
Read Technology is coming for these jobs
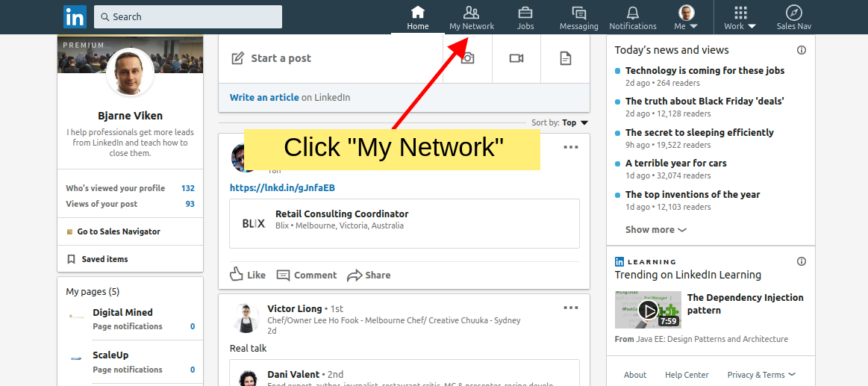pos(705,70)
